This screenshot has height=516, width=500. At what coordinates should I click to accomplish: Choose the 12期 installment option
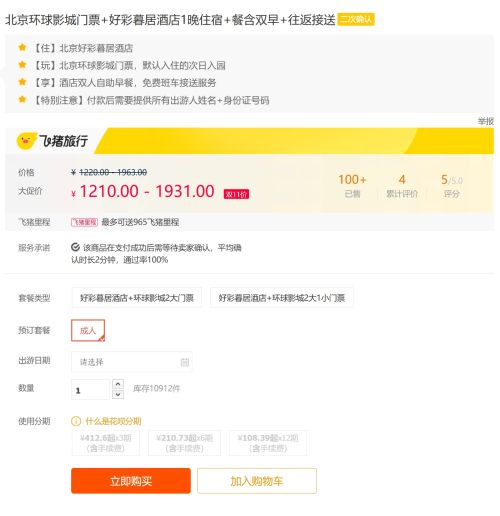[x=268, y=443]
